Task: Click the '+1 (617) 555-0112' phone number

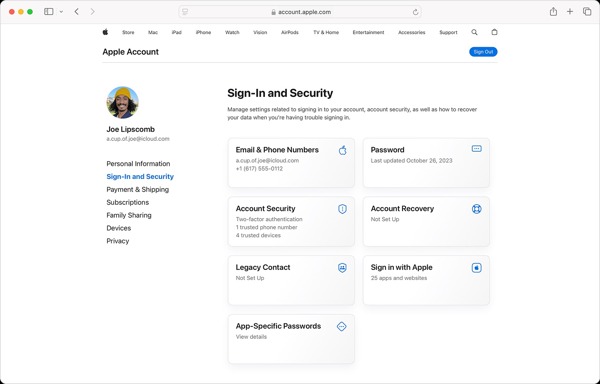Action: 259,169
